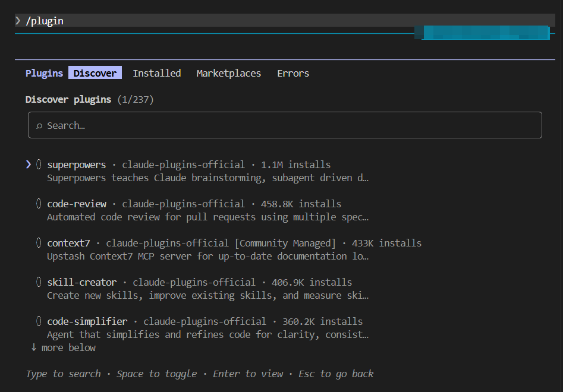
Task: Select the skill-creator plugin name
Action: coord(82,282)
